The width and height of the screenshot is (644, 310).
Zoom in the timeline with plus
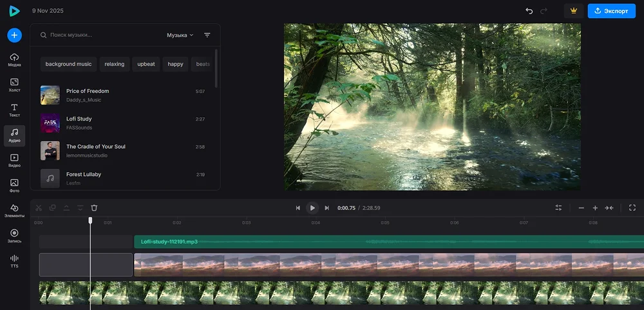[x=595, y=208]
